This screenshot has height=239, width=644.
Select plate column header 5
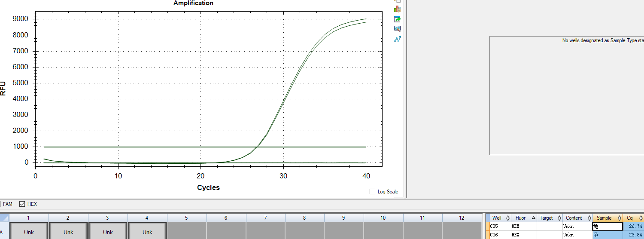pyautogui.click(x=186, y=218)
